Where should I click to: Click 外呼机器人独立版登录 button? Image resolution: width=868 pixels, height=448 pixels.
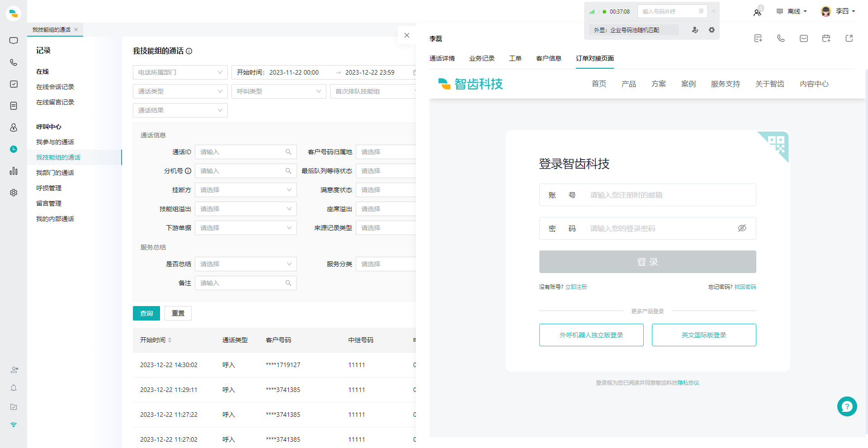[x=591, y=335]
